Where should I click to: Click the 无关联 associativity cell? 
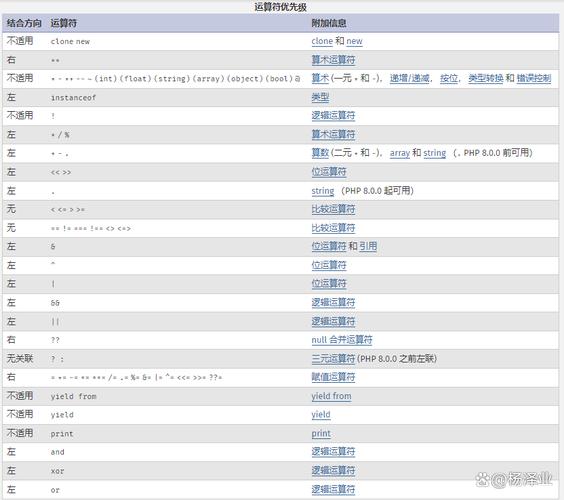coord(20,359)
